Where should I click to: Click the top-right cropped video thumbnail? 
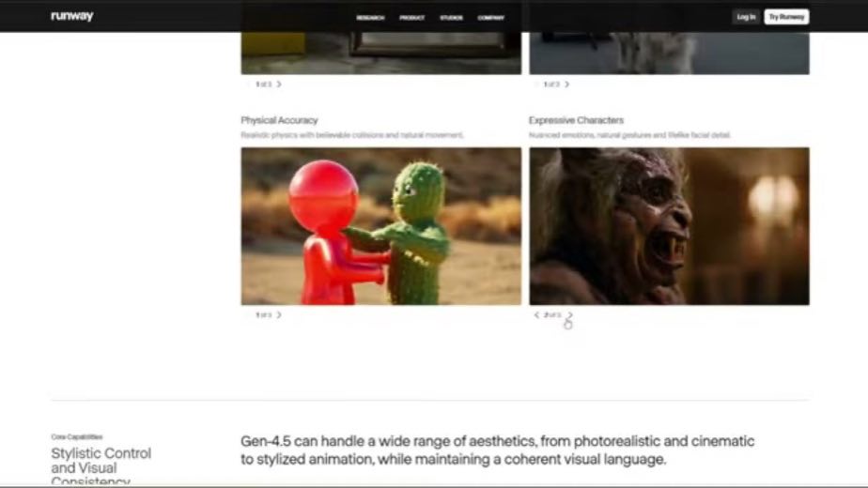point(669,53)
